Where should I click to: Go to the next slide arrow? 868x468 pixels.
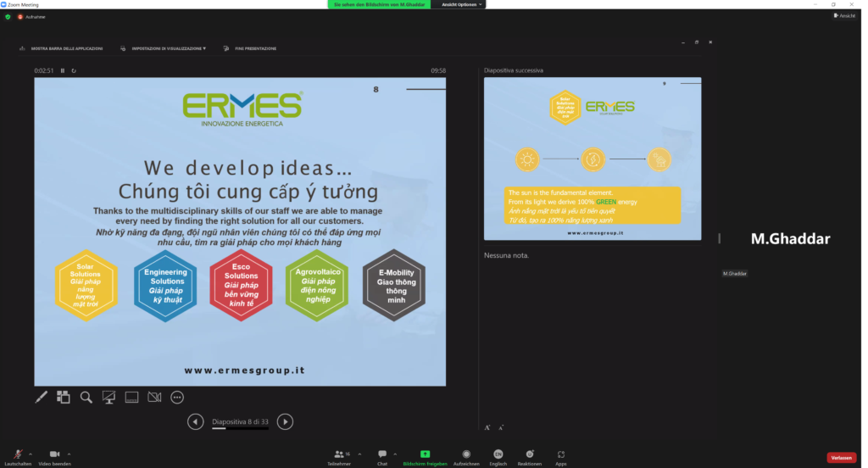[286, 421]
